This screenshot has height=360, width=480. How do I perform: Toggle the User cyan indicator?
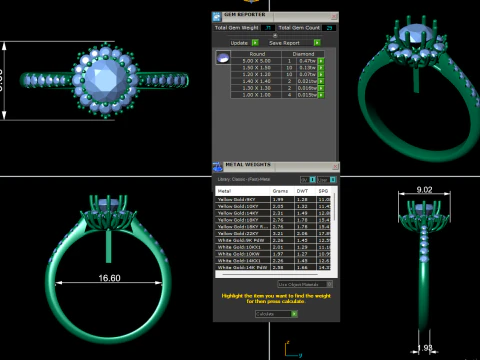333,180
